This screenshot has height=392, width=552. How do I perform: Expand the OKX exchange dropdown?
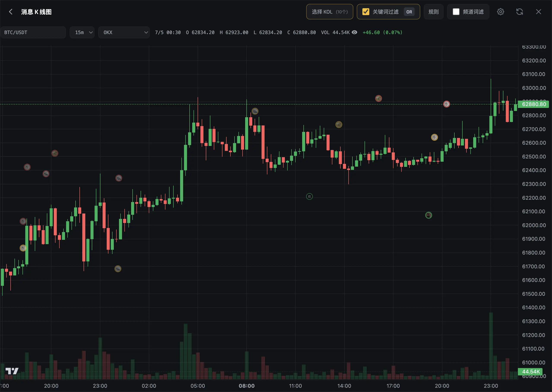coord(124,32)
